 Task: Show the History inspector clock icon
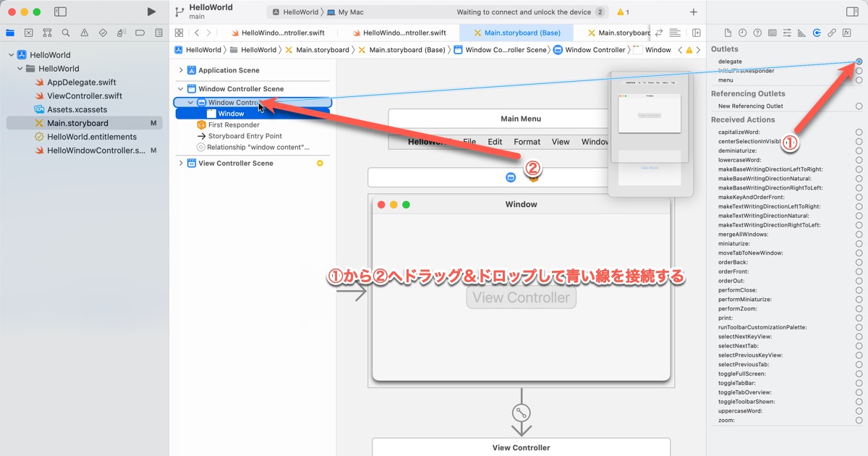tap(743, 33)
